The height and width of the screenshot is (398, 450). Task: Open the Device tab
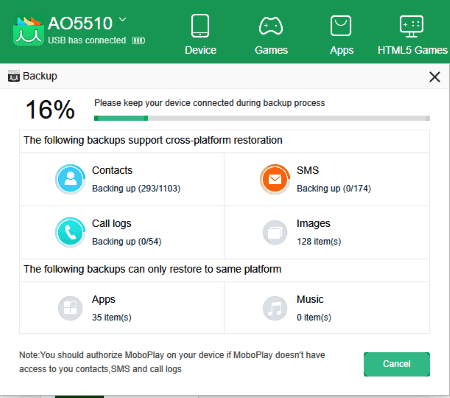pyautogui.click(x=200, y=34)
